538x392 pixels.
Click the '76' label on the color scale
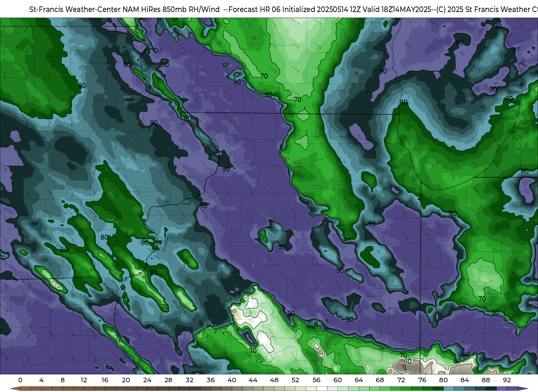[x=422, y=380]
